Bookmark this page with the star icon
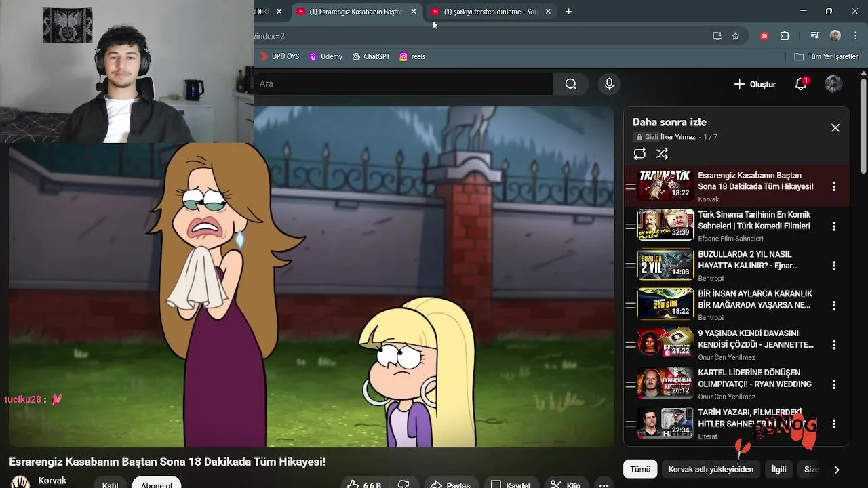 point(736,36)
